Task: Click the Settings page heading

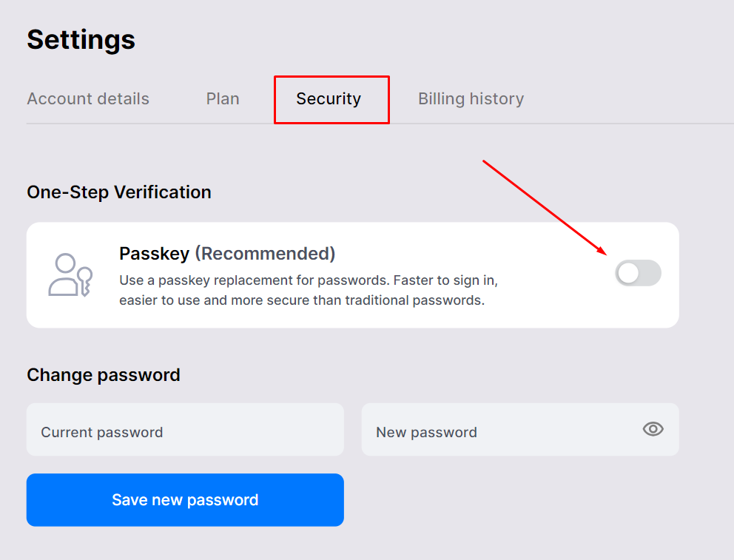Action: (x=81, y=39)
